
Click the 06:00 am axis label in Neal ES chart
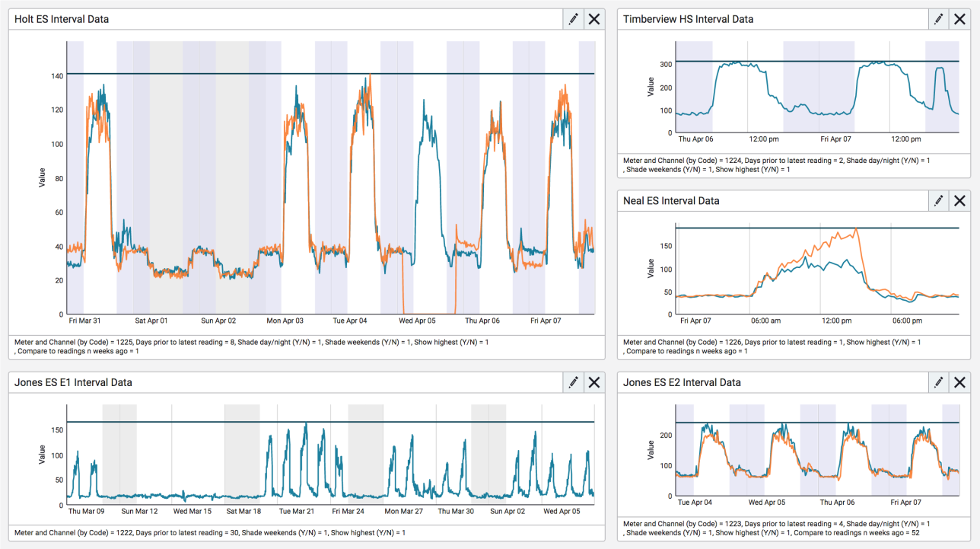pos(765,321)
